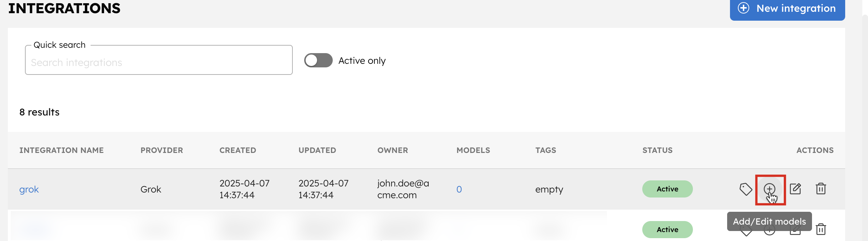The height and width of the screenshot is (241, 868).
Task: Sort by Integration Name column header
Action: point(61,150)
